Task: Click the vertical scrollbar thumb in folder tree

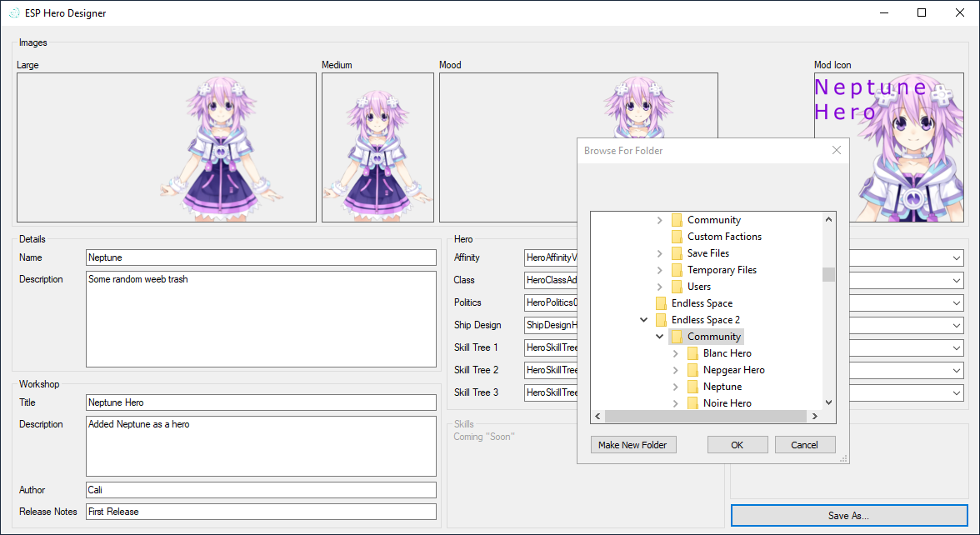Action: pyautogui.click(x=828, y=274)
